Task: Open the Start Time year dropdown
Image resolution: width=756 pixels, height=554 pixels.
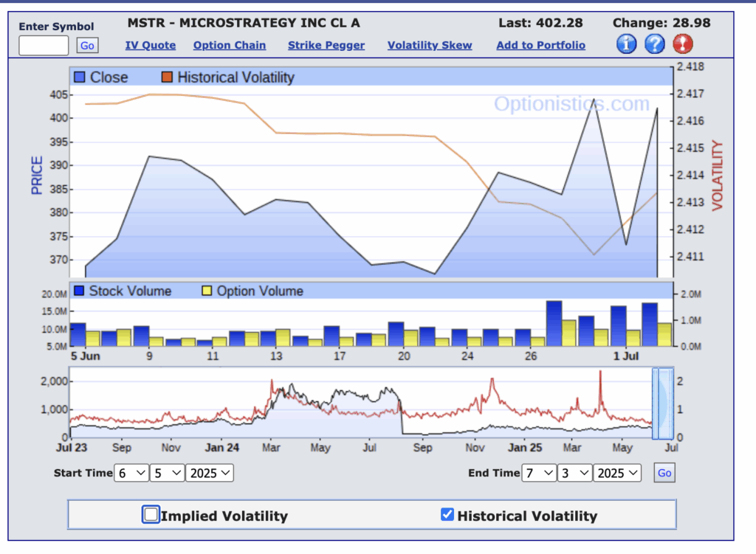Action: point(210,473)
